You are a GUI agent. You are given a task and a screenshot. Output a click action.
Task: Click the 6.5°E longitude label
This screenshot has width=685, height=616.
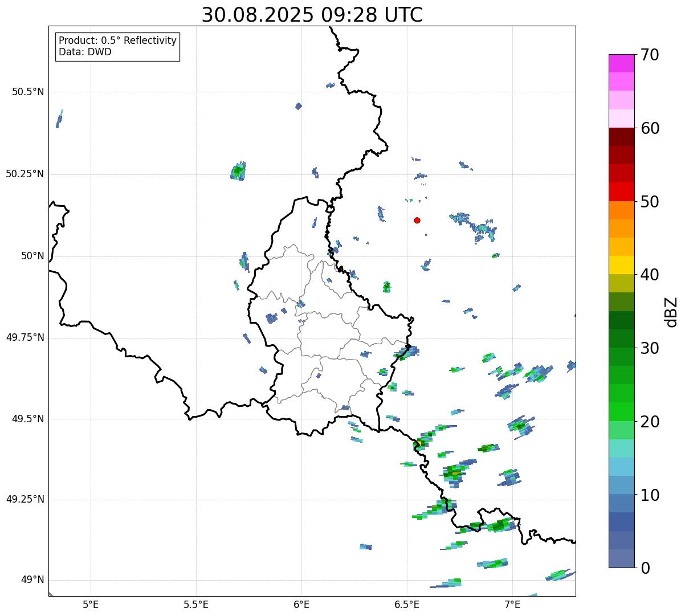407,604
